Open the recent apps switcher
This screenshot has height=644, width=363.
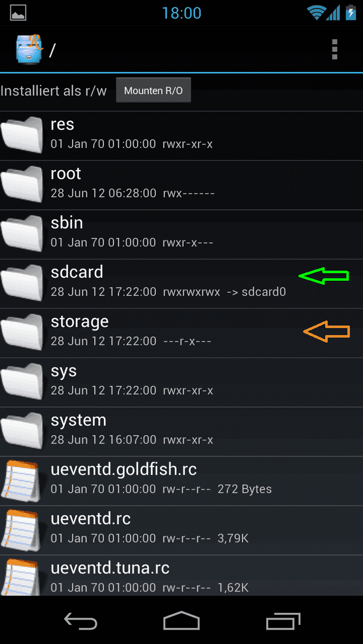click(283, 621)
